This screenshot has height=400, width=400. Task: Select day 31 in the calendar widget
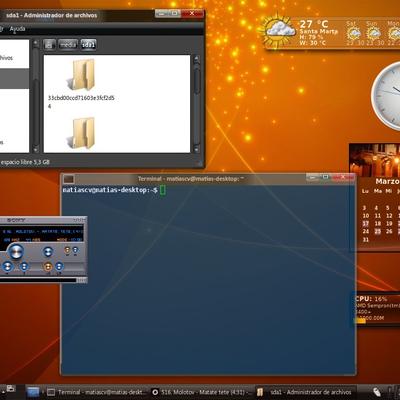click(x=366, y=239)
